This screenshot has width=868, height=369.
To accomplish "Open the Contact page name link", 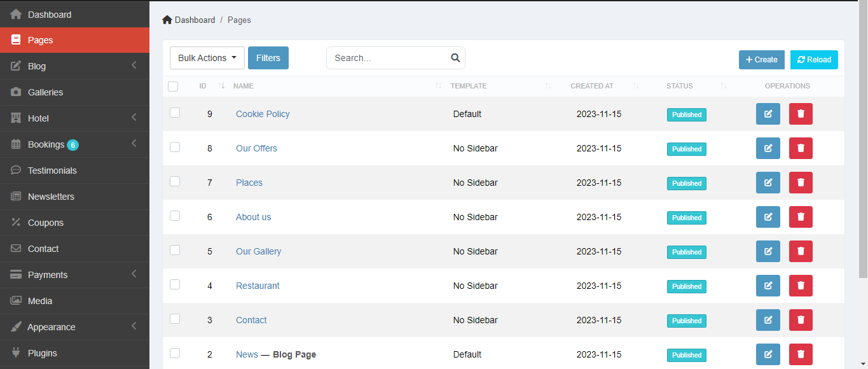I will [x=251, y=320].
